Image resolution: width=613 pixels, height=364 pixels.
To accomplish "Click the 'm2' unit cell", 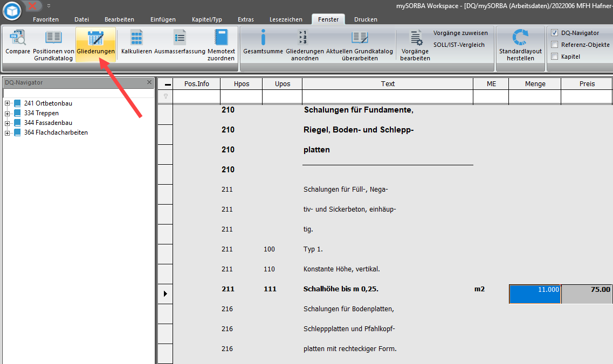I will click(x=479, y=289).
